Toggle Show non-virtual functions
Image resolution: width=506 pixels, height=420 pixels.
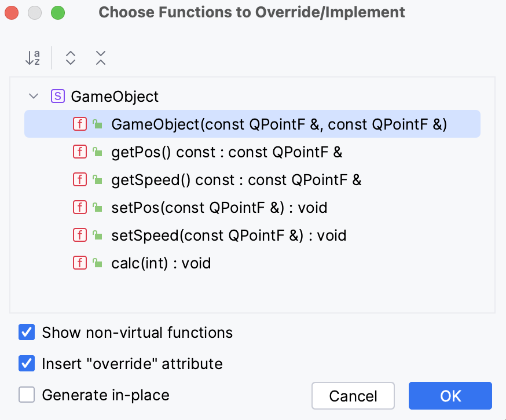coord(25,332)
